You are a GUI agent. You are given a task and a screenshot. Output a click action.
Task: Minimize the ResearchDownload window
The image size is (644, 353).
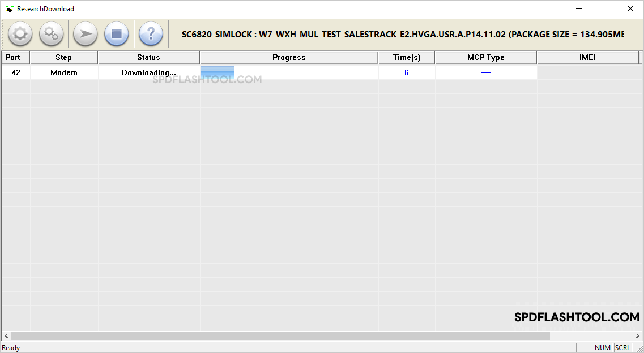tap(578, 8)
